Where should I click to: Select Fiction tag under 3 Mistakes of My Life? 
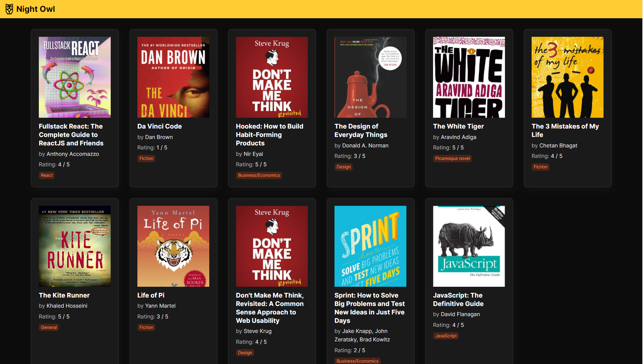point(540,167)
